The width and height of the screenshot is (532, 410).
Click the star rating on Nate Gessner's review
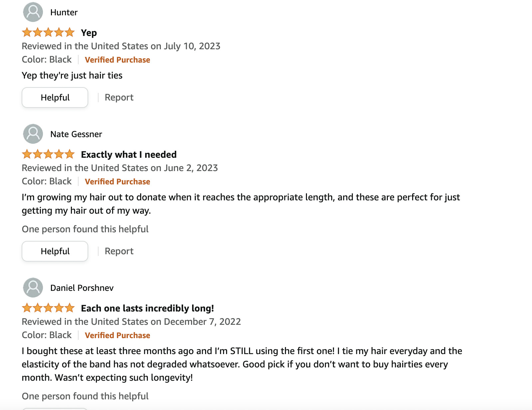pos(48,154)
